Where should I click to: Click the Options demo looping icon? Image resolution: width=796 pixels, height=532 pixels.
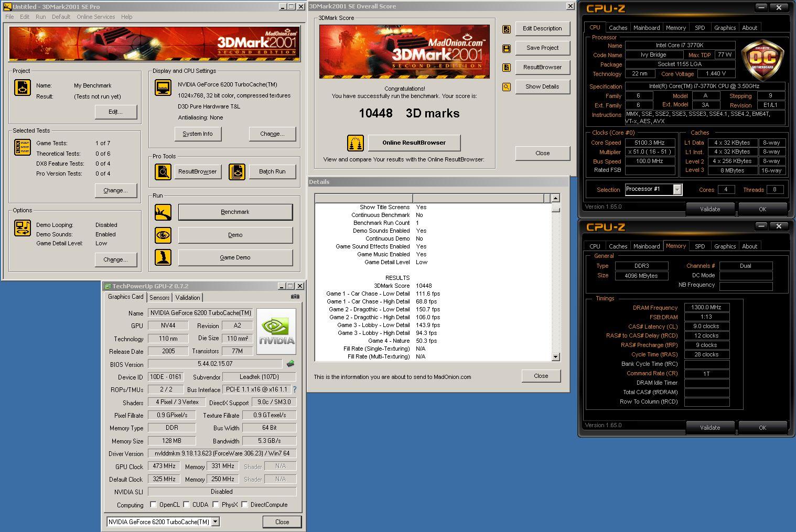click(x=23, y=228)
